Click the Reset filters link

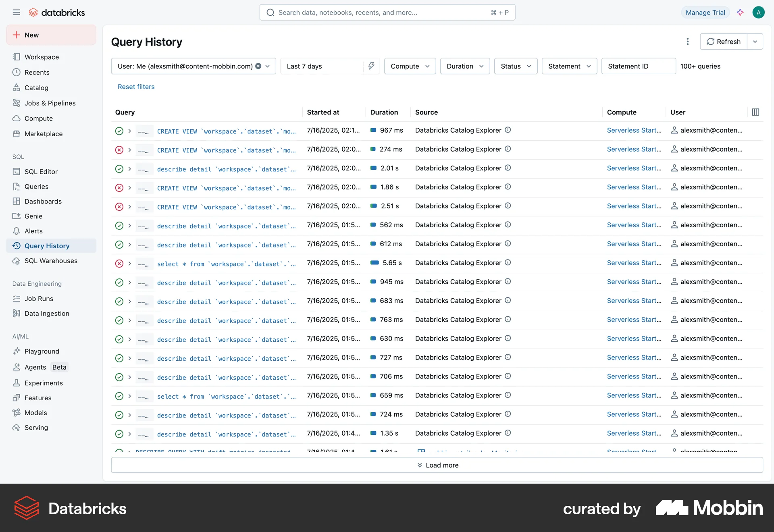click(x=136, y=87)
